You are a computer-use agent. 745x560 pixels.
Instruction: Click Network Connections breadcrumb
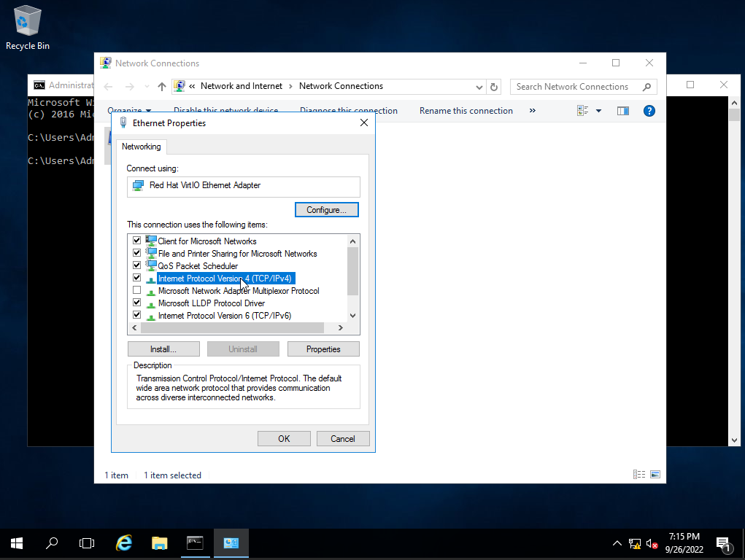341,86
